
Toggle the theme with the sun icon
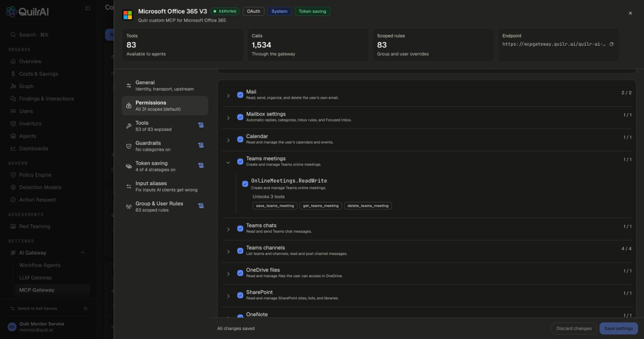coord(86,308)
